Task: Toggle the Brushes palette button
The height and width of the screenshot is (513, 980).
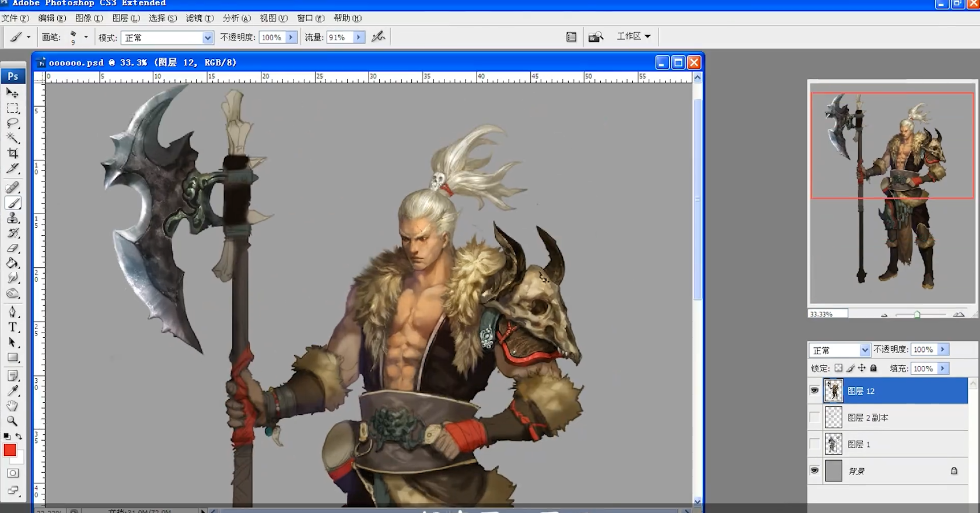Action: point(571,37)
